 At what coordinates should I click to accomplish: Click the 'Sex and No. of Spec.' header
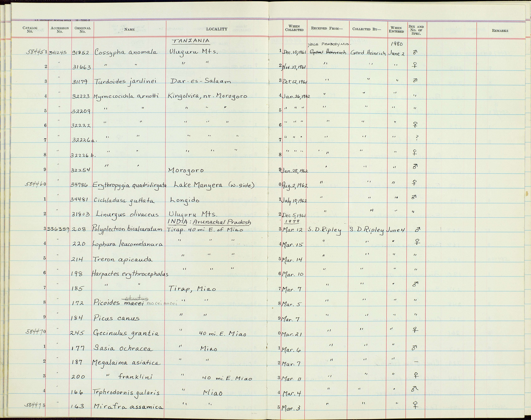click(x=416, y=30)
